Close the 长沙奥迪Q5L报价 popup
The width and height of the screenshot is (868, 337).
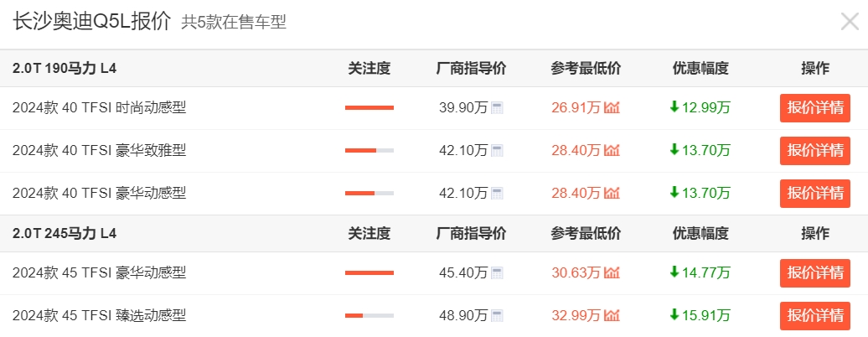point(850,22)
